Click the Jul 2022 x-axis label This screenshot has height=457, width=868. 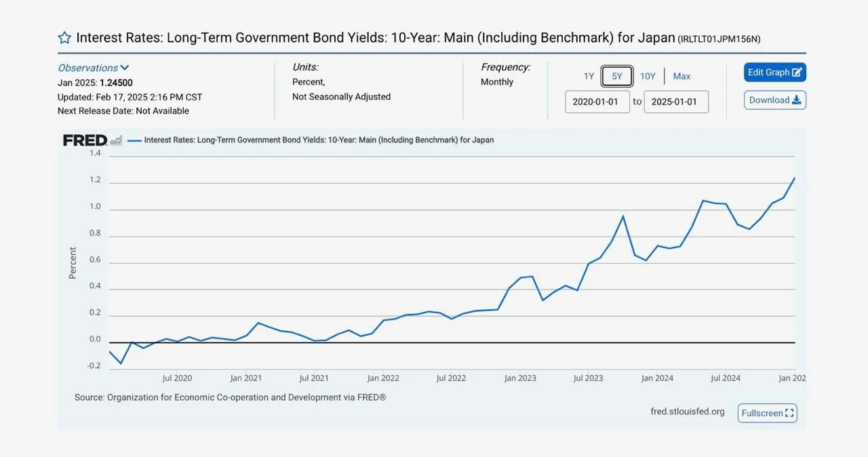coord(451,378)
